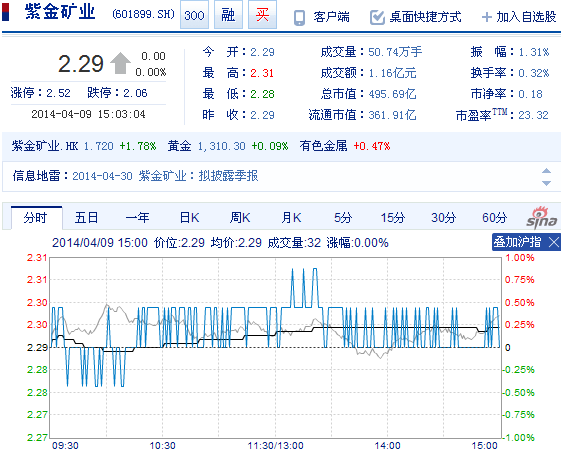Click the 融 margin trading badge
The image size is (561, 452).
point(228,15)
